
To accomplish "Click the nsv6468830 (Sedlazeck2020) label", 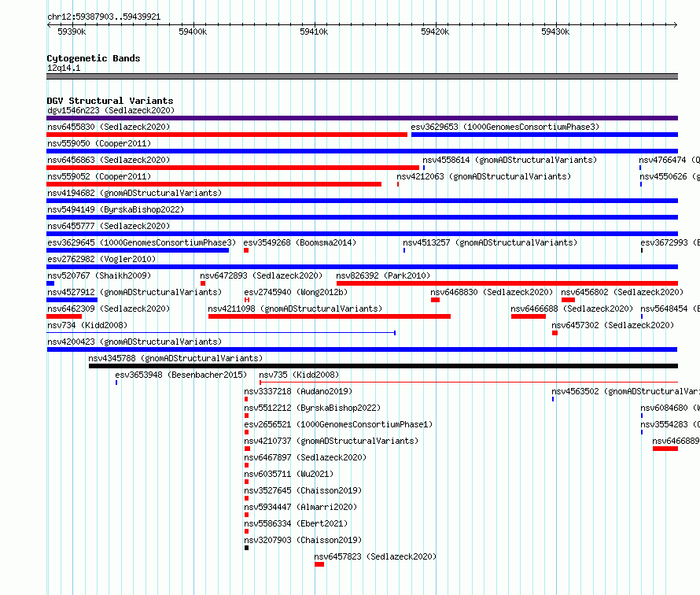I will (492, 292).
